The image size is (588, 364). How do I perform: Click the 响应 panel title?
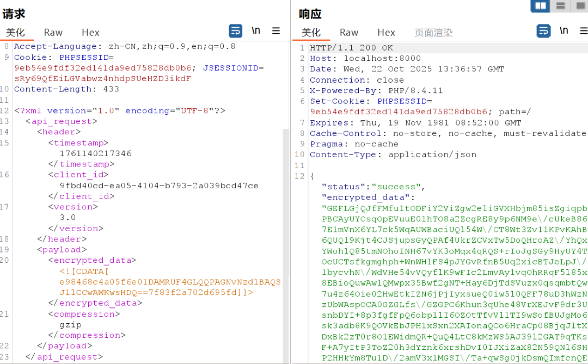point(310,14)
